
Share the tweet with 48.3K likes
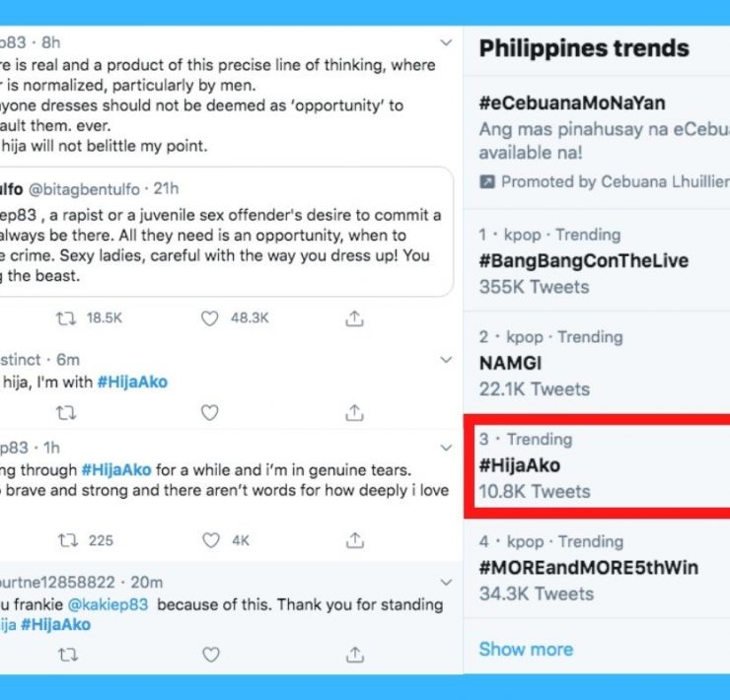[354, 318]
